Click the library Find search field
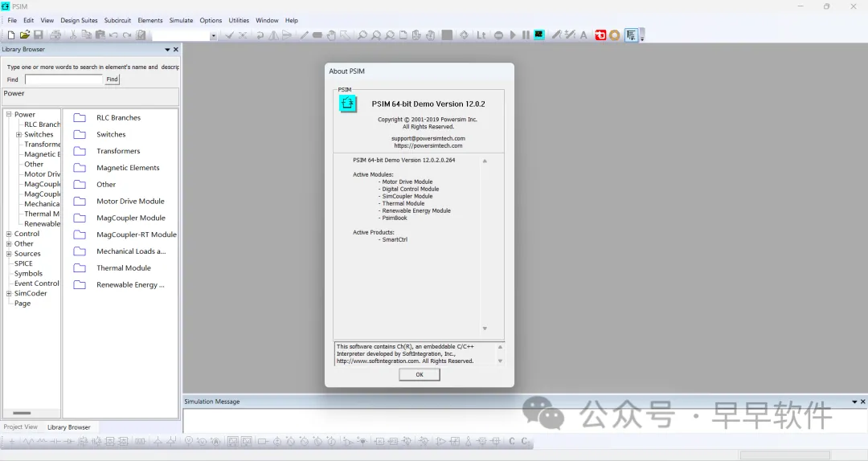This screenshot has width=868, height=461. (x=63, y=80)
